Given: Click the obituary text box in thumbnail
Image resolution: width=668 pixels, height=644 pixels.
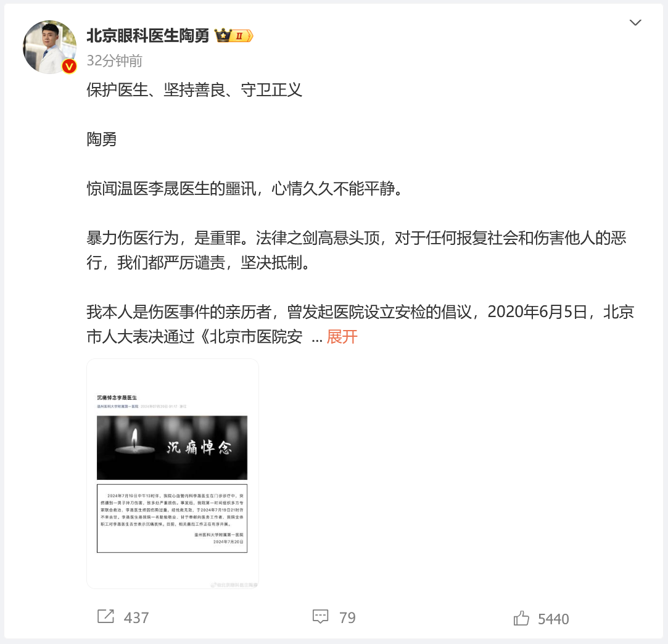Looking at the screenshot, I should click(x=172, y=518).
